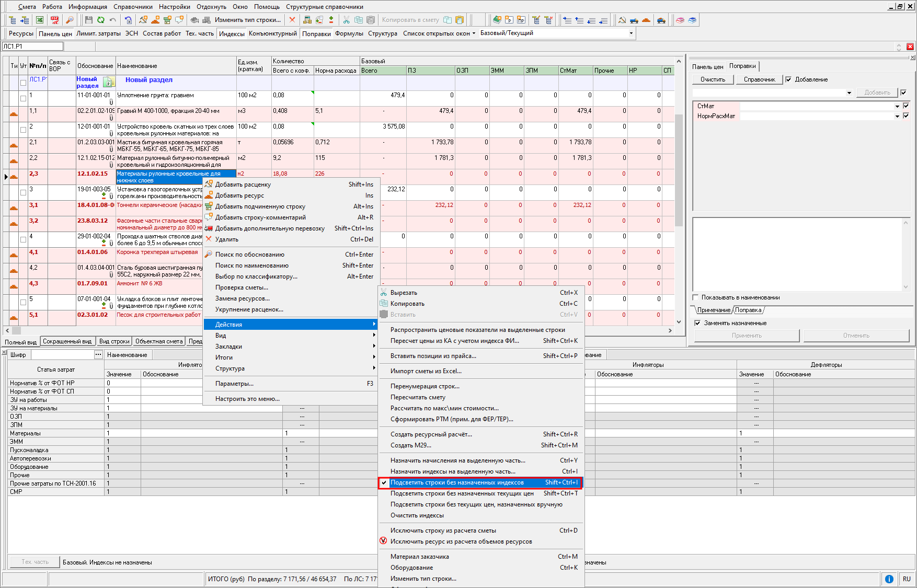This screenshot has width=917, height=588.
Task: Click the Excel export icon in toolbar
Action: click(40, 20)
